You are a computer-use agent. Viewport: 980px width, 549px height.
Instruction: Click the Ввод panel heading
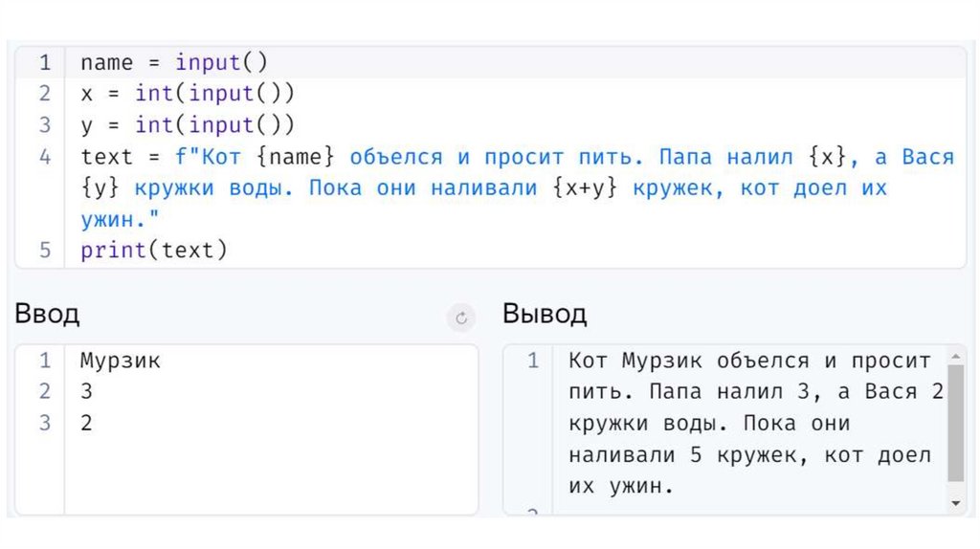[47, 314]
